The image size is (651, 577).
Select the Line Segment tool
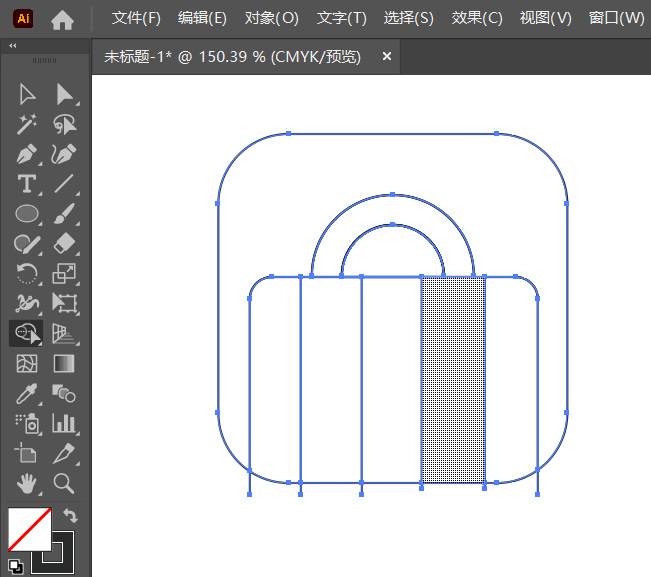[64, 184]
